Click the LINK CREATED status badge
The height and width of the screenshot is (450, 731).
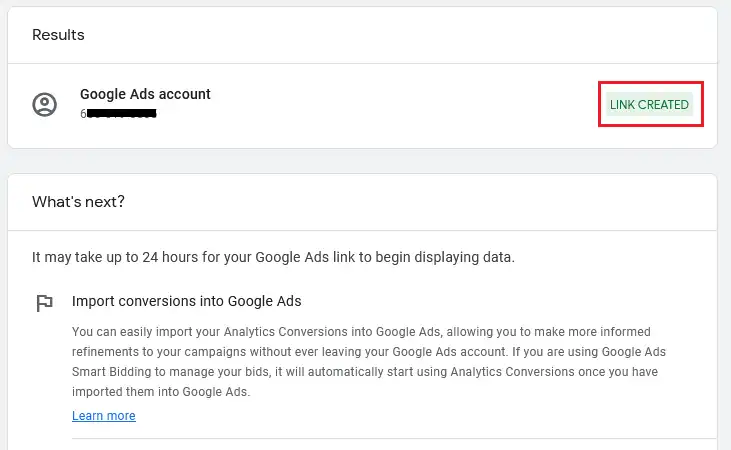point(649,104)
